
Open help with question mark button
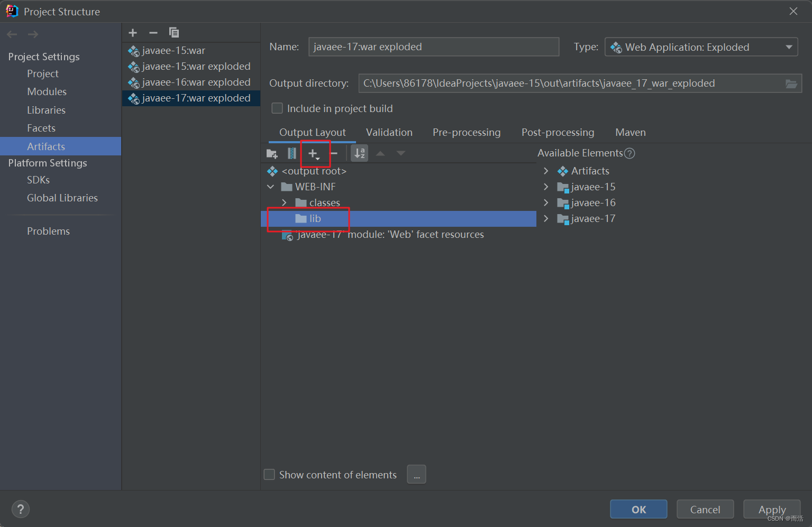20,510
